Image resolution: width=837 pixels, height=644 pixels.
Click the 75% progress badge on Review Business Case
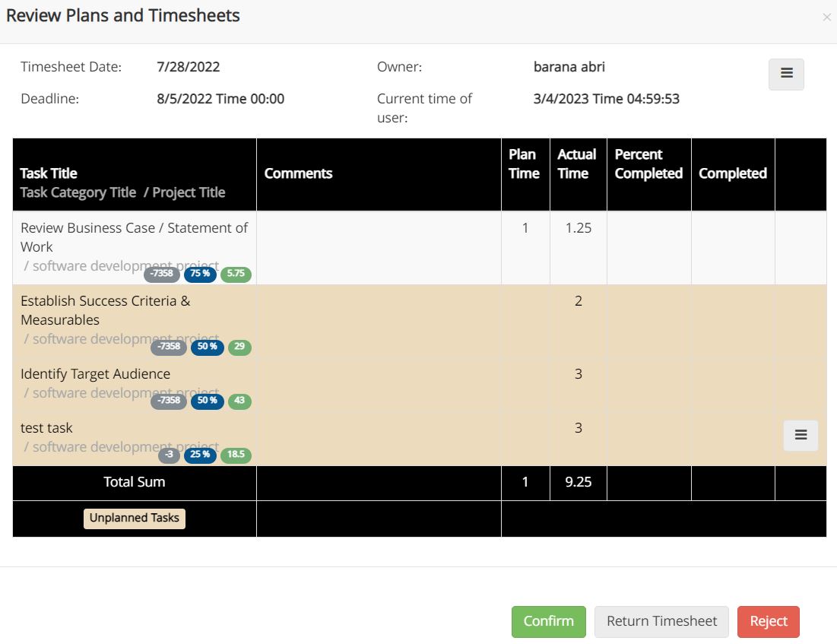point(200,274)
